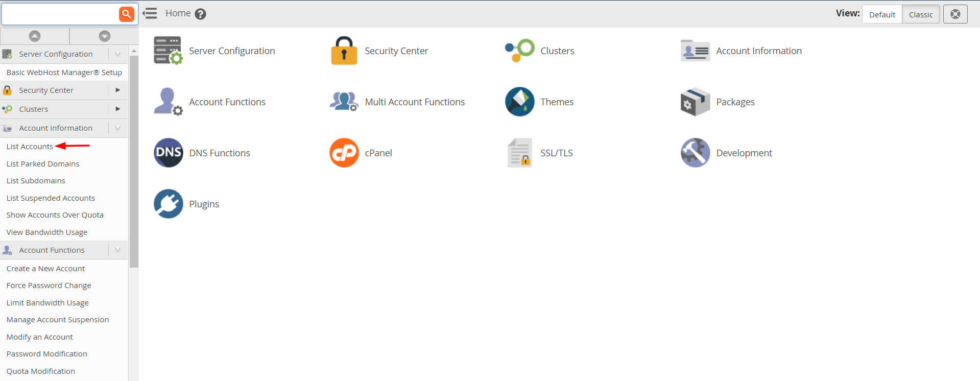
Task: Open the cPanel logo icon
Action: (344, 153)
